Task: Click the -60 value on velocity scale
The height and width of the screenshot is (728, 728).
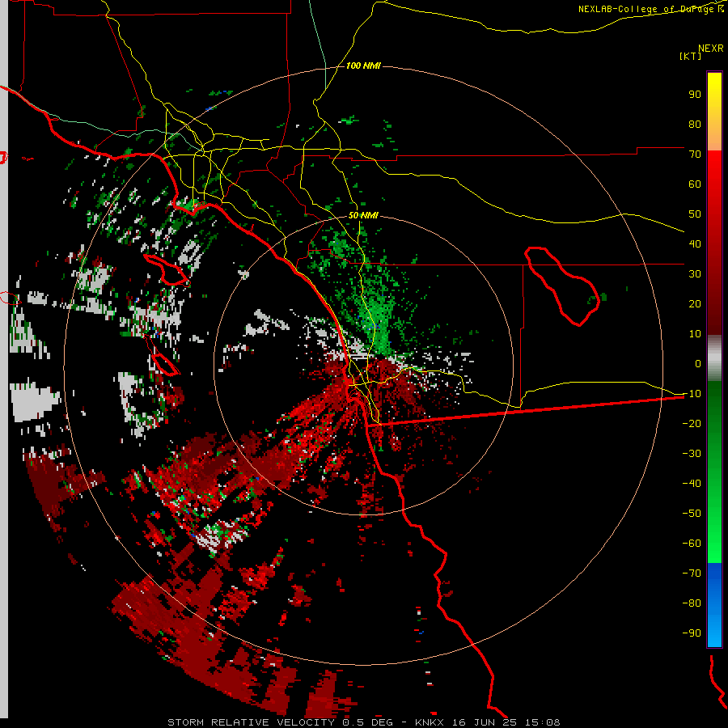Action: pyautogui.click(x=692, y=544)
